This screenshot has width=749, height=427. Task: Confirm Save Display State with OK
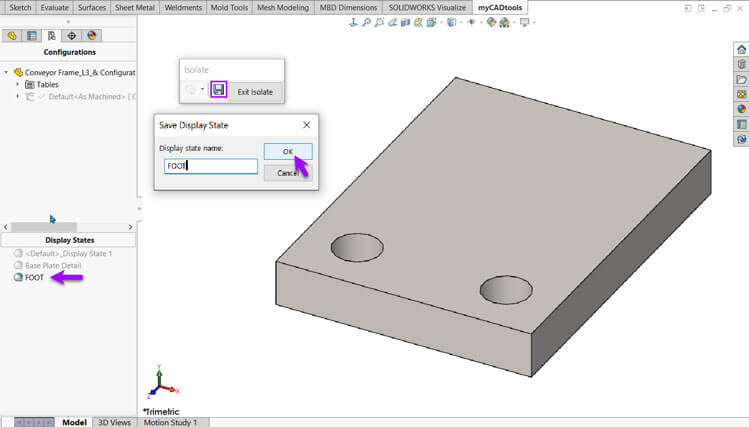[288, 151]
